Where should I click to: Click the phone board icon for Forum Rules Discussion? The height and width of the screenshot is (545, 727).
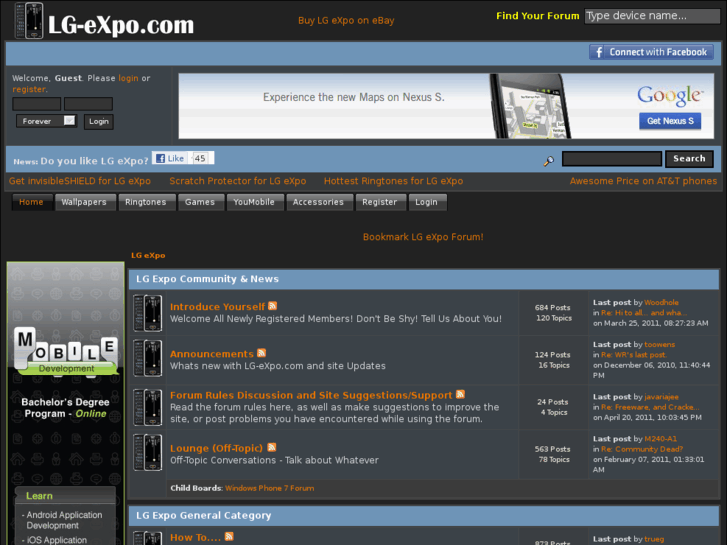tap(147, 407)
